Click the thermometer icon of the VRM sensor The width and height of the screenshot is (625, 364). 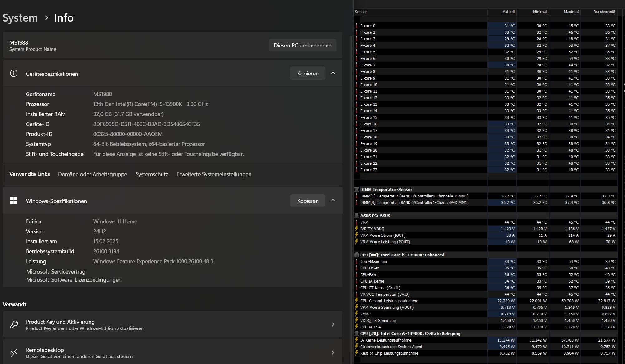356,222
